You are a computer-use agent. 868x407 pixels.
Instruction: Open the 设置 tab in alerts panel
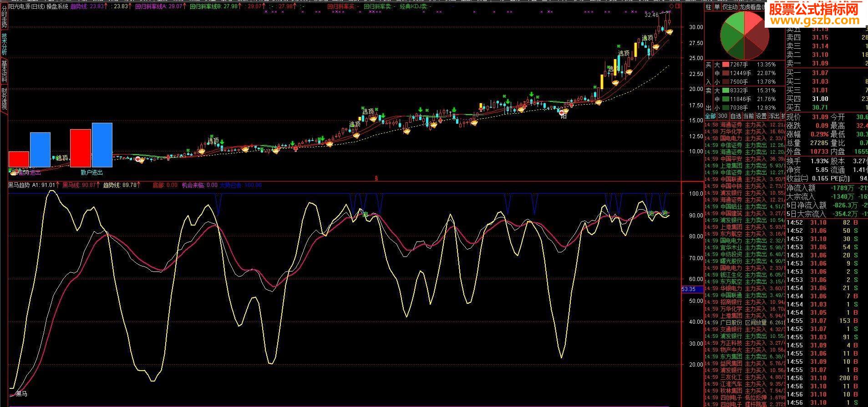coord(761,116)
